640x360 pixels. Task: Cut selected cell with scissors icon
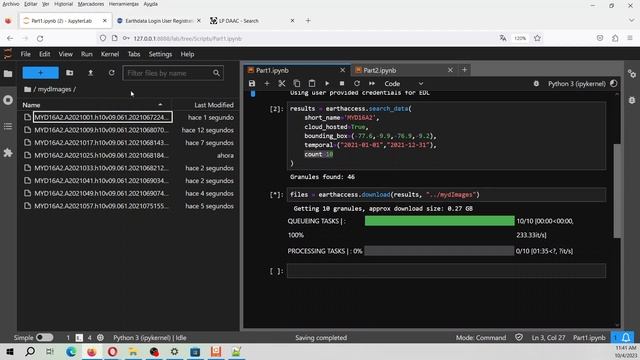pos(282,83)
